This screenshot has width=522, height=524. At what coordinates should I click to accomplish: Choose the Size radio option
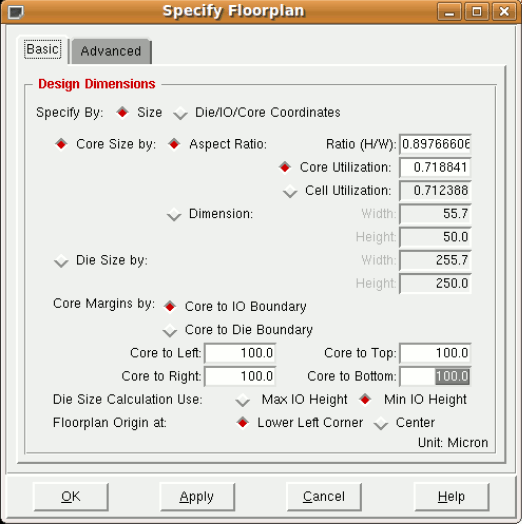click(122, 112)
